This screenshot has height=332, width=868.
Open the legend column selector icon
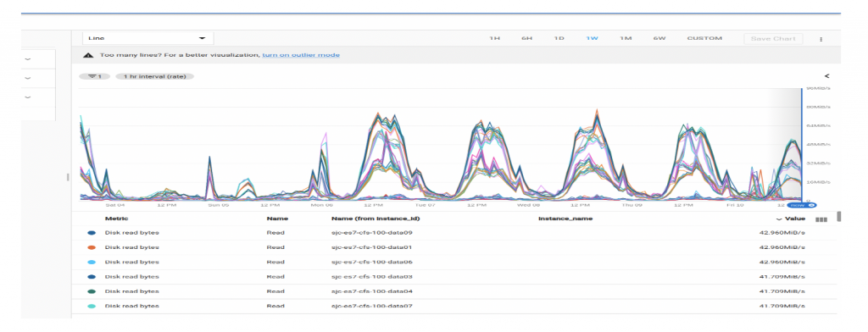[x=821, y=219]
